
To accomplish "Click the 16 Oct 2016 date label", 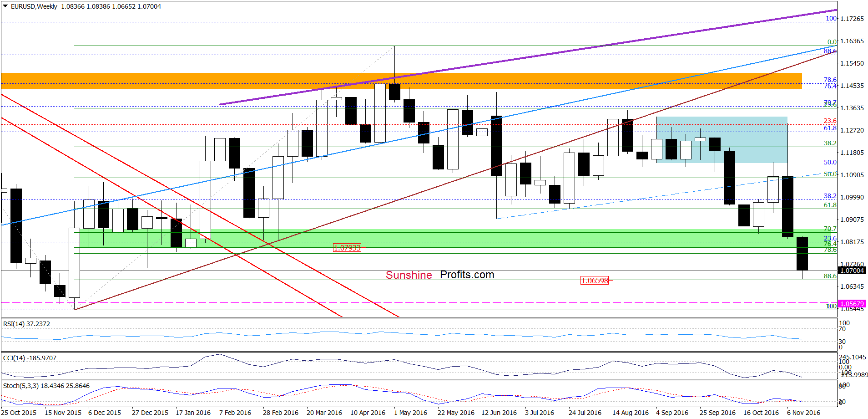I will (x=761, y=413).
